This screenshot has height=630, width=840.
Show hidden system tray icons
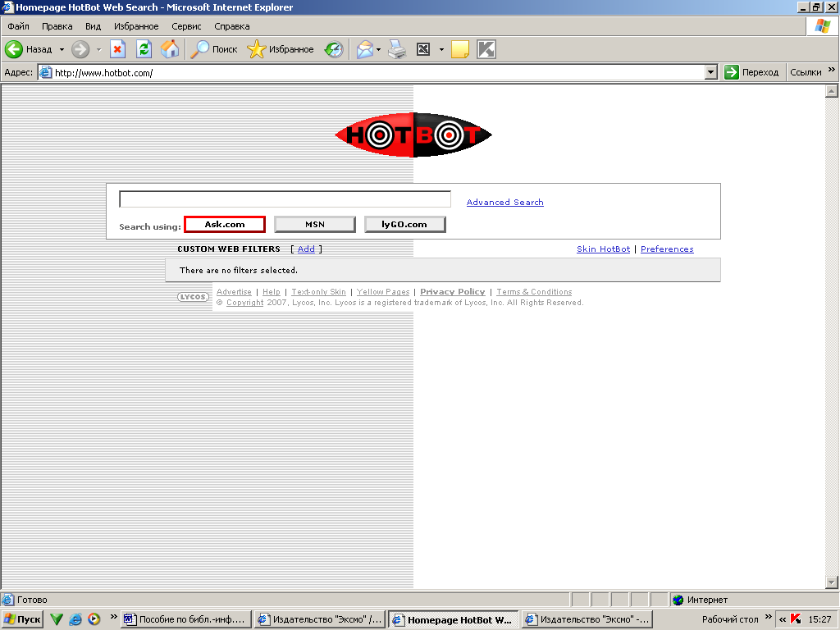click(783, 619)
